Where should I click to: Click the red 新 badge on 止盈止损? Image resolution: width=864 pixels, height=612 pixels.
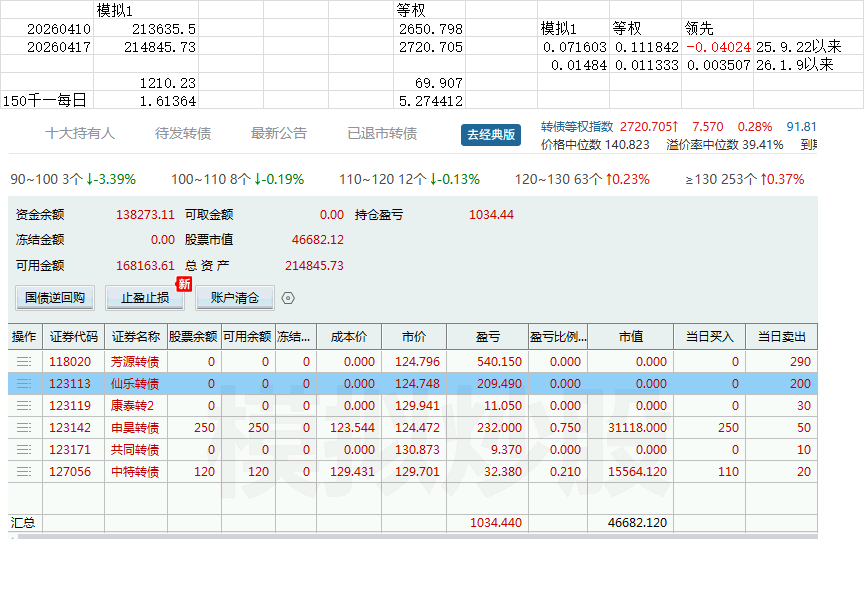pyautogui.click(x=183, y=284)
